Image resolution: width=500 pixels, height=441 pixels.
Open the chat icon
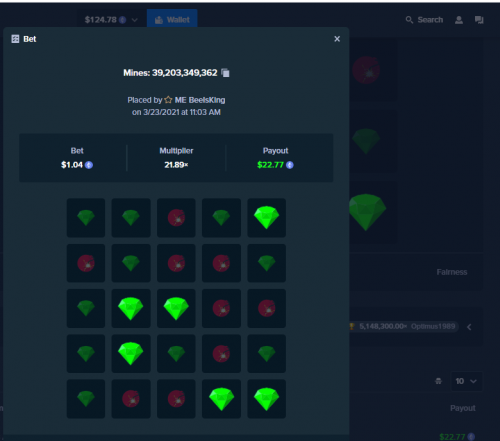point(479,20)
